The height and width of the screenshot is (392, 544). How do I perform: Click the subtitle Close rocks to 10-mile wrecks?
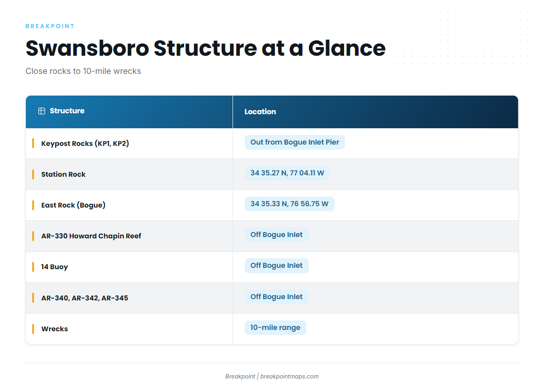83,71
